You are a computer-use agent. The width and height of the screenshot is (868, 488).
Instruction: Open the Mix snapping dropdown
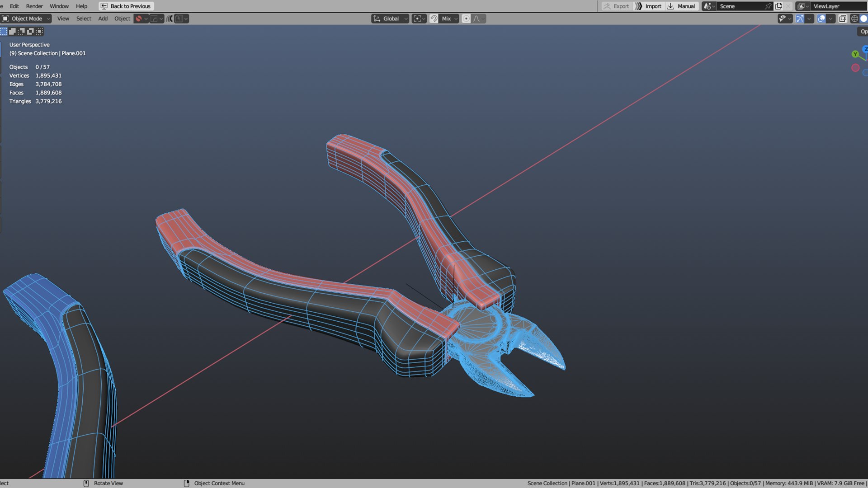point(449,19)
